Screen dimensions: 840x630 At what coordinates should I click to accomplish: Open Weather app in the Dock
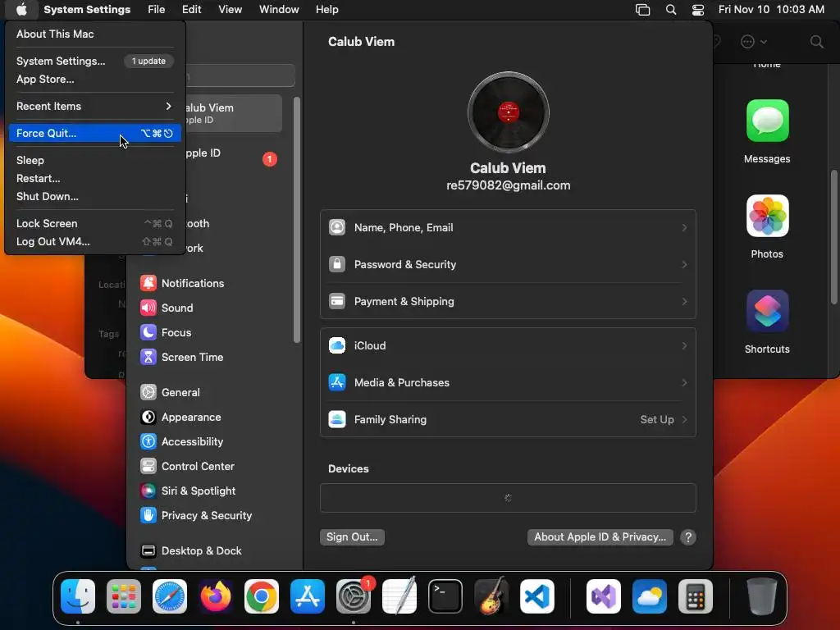(x=650, y=596)
